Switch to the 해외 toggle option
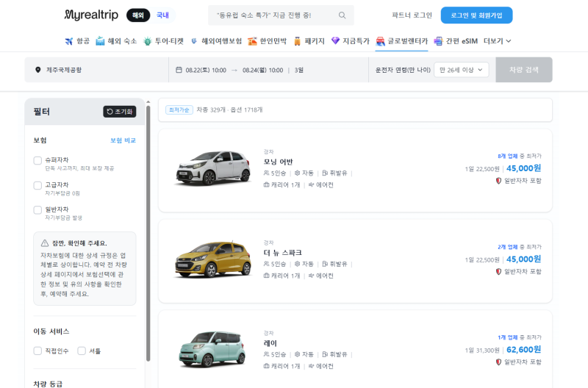Image resolution: width=588 pixels, height=388 pixels. coord(138,15)
